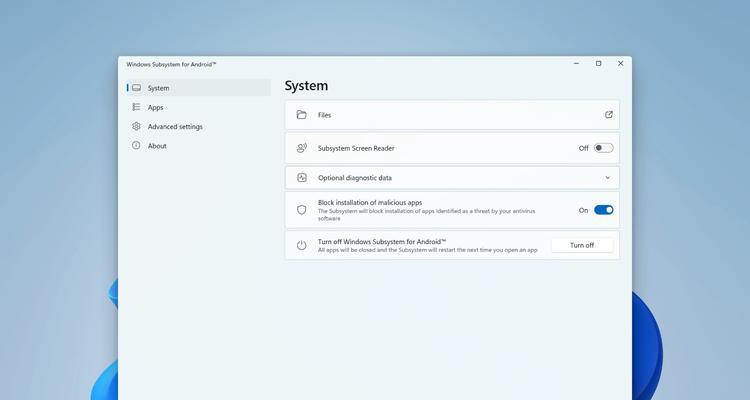Image resolution: width=750 pixels, height=400 pixels.
Task: Select System in the sidebar
Action: 199,88
